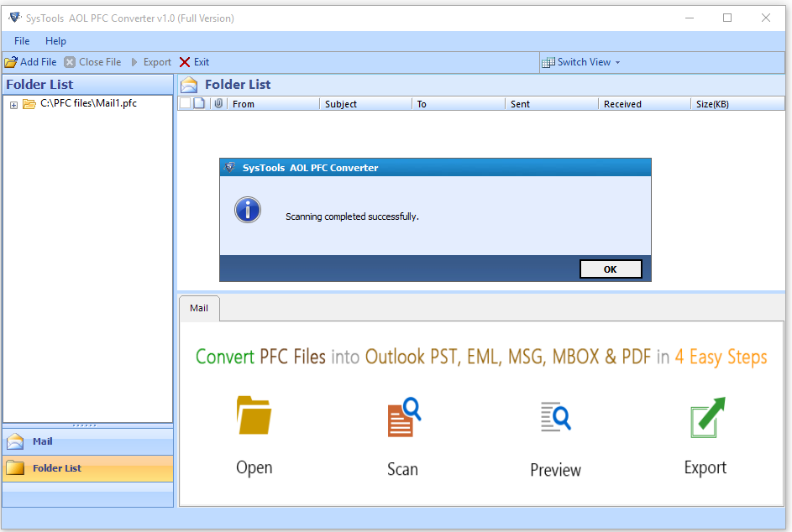The image size is (792, 532).
Task: Minimize the AOL PFC Converter window
Action: coord(690,18)
